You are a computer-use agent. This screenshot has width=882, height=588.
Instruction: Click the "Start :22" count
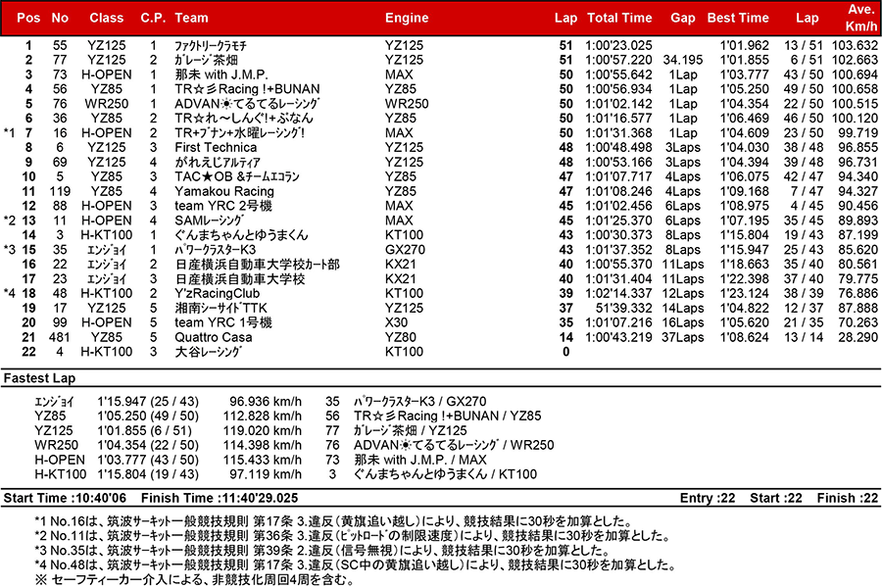[776, 499]
